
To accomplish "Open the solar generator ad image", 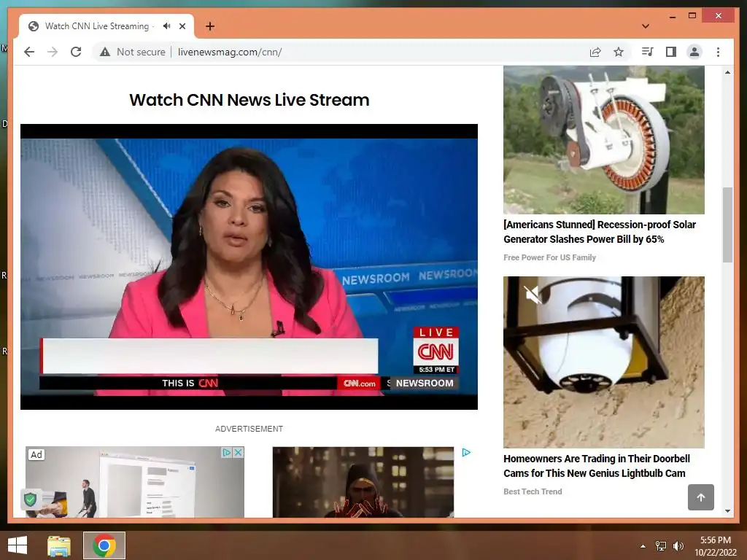I will 603,140.
